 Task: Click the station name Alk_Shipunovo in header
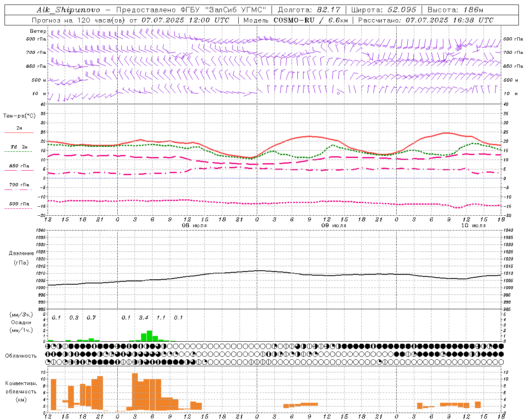coord(68,10)
